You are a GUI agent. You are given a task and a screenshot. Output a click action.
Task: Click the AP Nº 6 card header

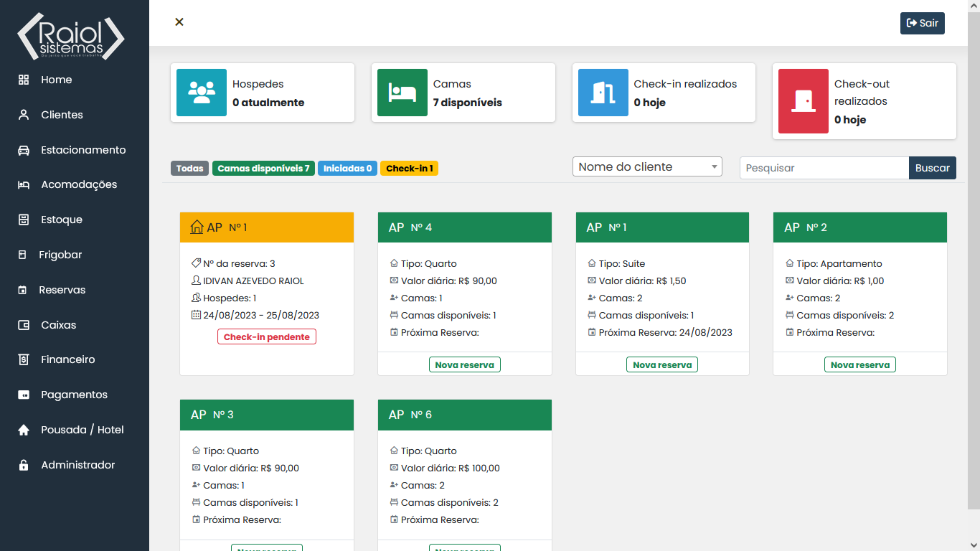465,415
